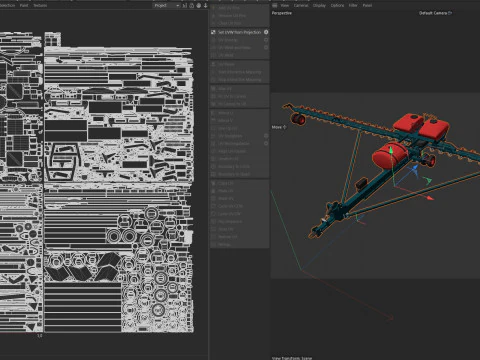Apply the Mirror U command

click(239, 113)
